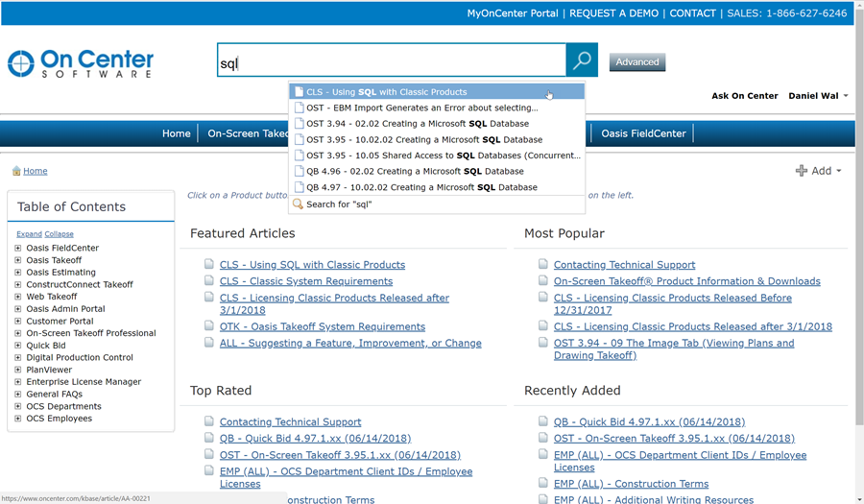Image resolution: width=864 pixels, height=504 pixels.
Task: Open CLS - Classic System Requirements article
Action: (x=306, y=281)
